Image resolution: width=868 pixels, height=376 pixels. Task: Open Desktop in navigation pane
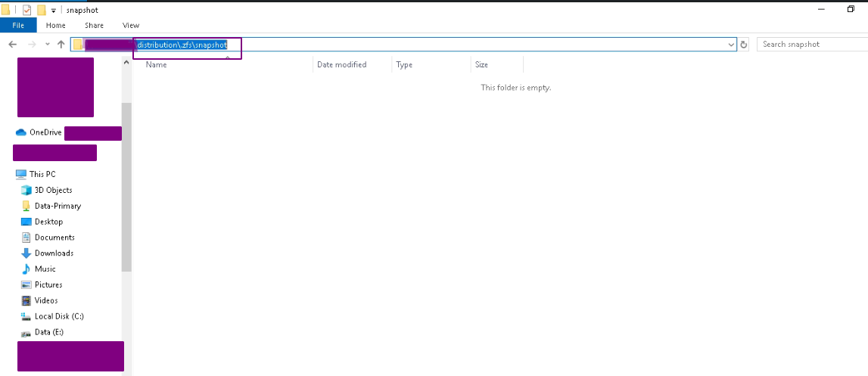42,222
